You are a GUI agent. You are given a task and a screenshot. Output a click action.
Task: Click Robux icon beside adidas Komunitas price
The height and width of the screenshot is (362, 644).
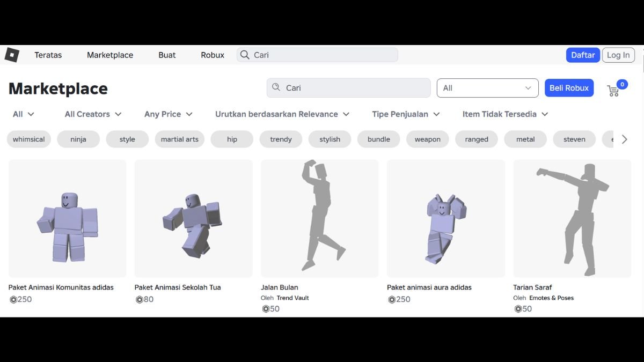pos(13,299)
